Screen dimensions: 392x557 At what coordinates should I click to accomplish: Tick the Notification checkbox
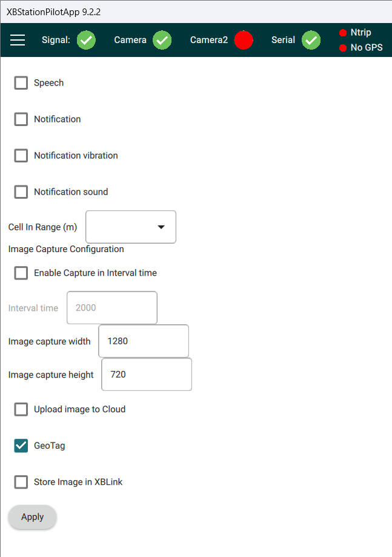pyautogui.click(x=21, y=119)
